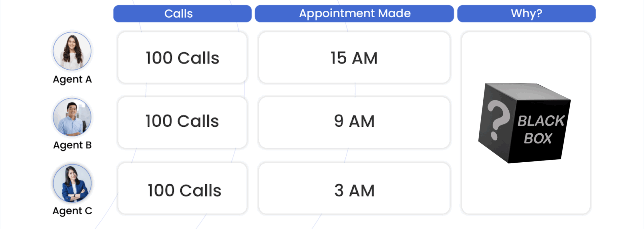
Task: Click the BLACK BOX text on cube
Action: coord(541,129)
